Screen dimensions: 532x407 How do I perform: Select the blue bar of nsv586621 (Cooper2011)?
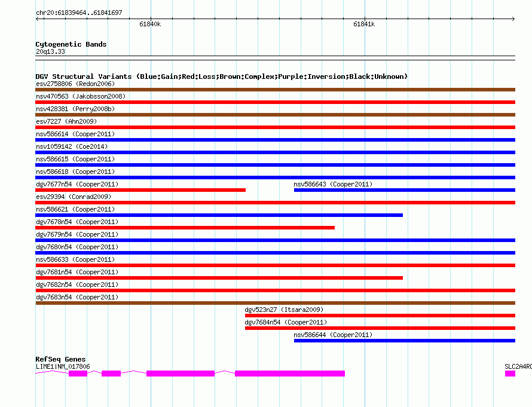point(219,215)
